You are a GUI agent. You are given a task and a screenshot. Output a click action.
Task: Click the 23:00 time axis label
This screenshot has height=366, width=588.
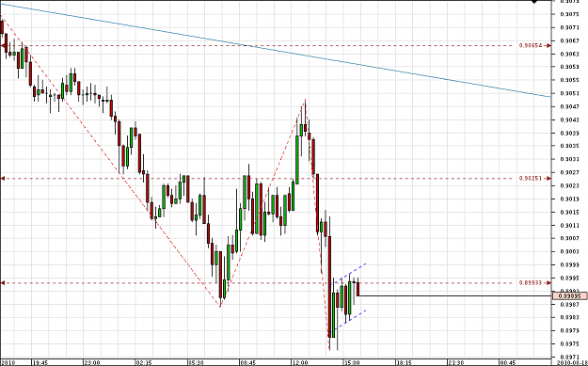[92, 362]
